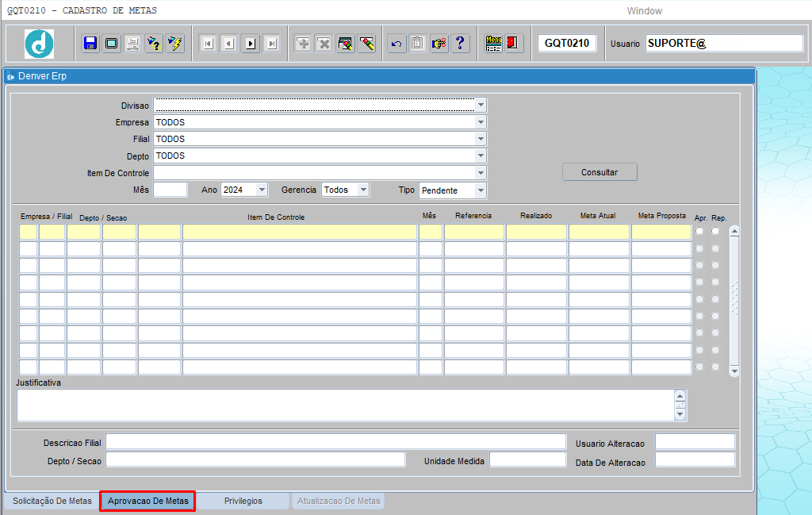The width and height of the screenshot is (812, 515).
Task: Click the delete record X icon
Action: 324,44
